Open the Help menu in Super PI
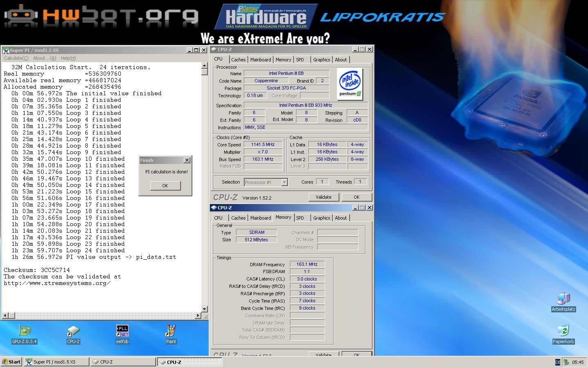Viewport: 588px width, 368px height. coord(68,58)
